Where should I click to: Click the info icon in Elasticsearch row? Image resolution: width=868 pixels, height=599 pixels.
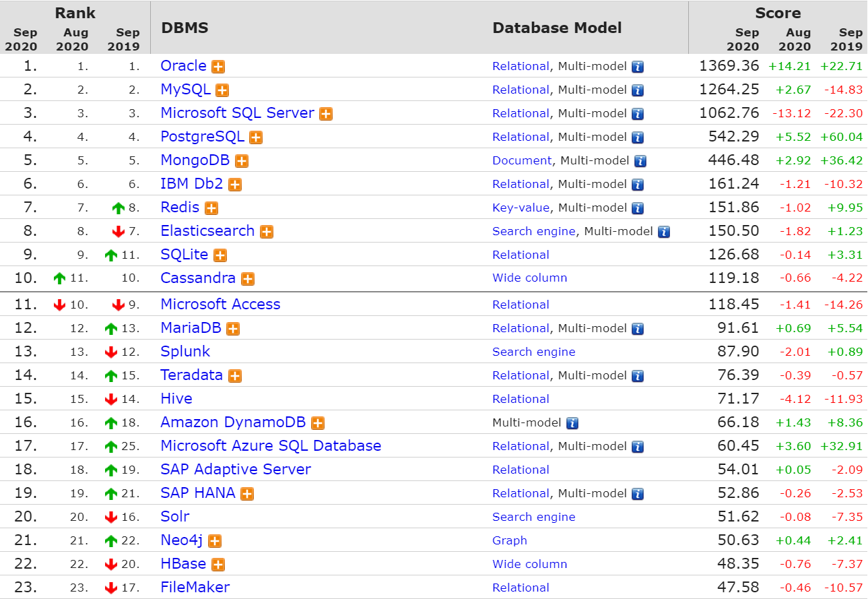664,232
